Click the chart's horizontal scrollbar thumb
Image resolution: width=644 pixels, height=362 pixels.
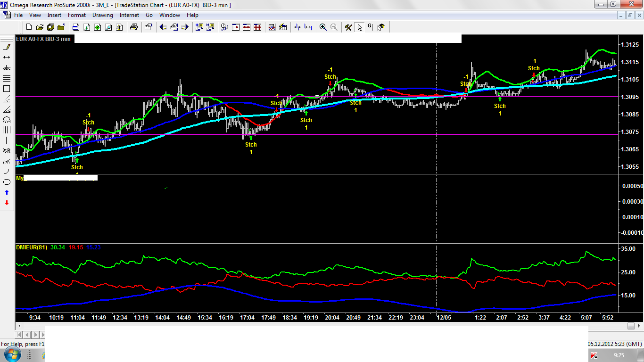point(631,326)
